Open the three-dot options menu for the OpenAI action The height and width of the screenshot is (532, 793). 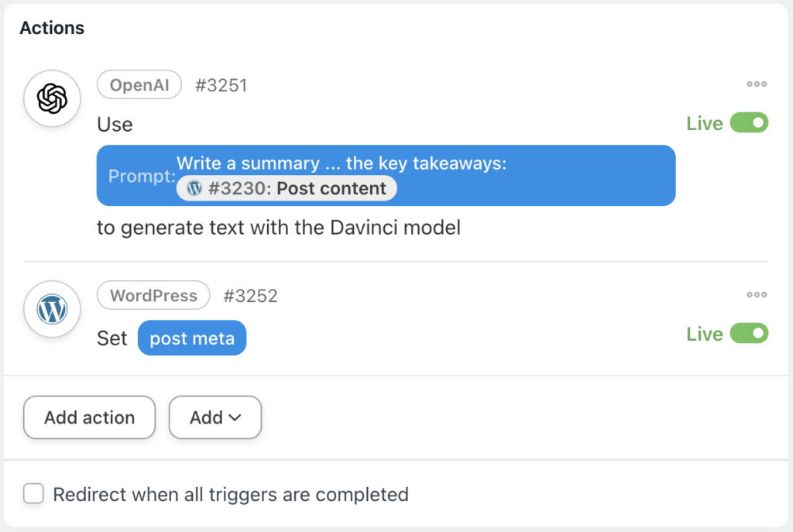coord(757,84)
